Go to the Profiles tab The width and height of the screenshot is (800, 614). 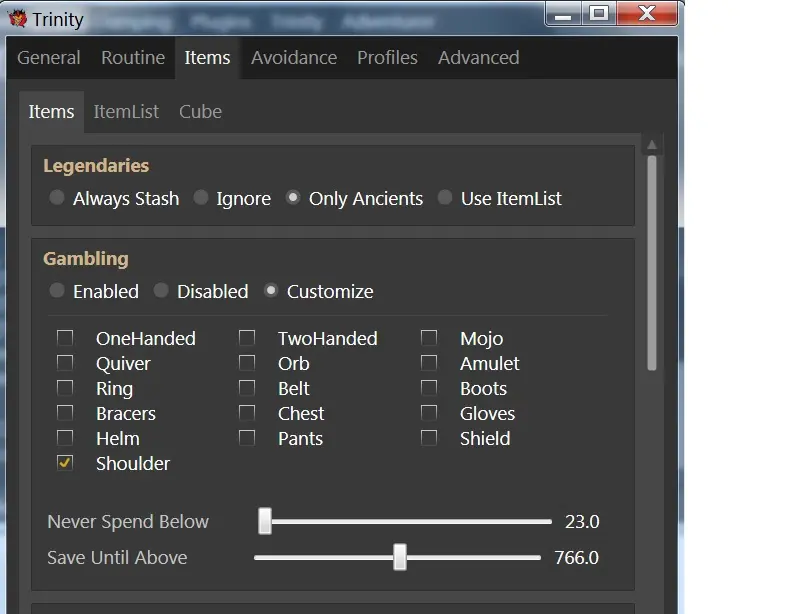point(387,58)
